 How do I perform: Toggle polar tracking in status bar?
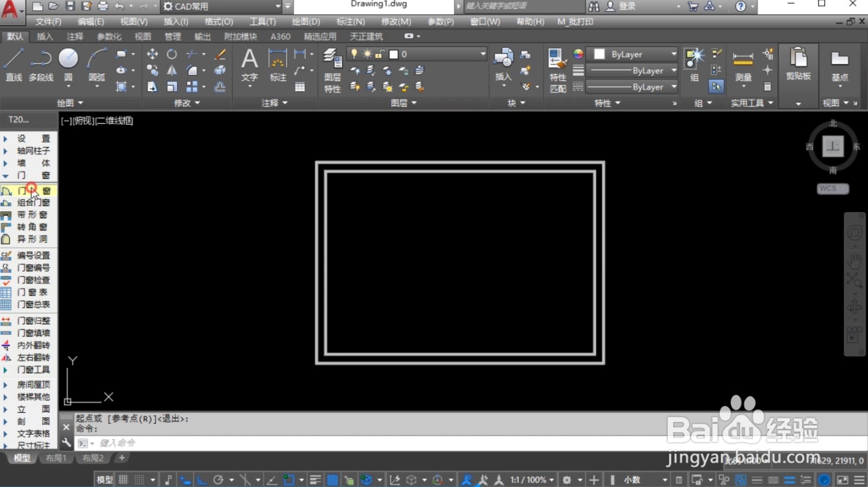click(219, 480)
